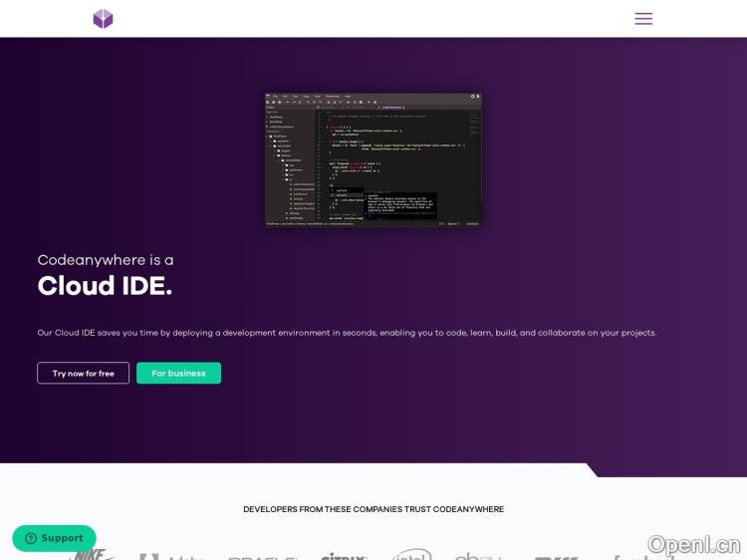This screenshot has width=747, height=560.
Task: Click the Try now for free button
Action: point(83,374)
